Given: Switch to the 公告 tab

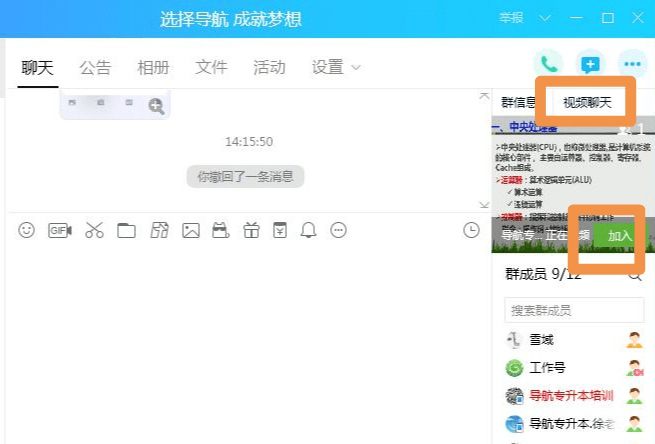Looking at the screenshot, I should [x=95, y=68].
